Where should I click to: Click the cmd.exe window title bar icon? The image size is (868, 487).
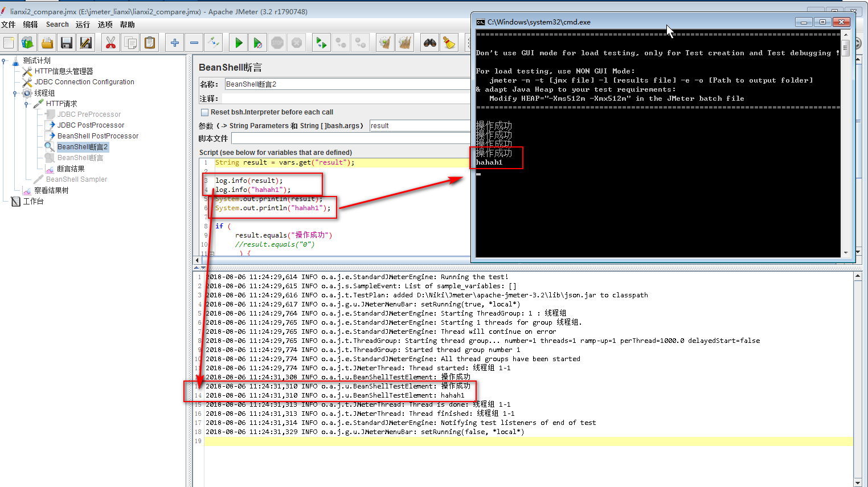[481, 22]
